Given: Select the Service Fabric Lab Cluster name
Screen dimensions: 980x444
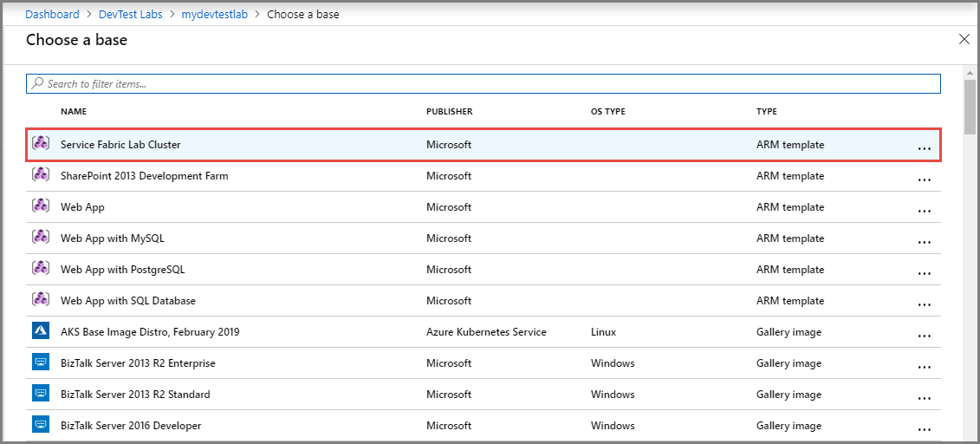Looking at the screenshot, I should pos(120,145).
